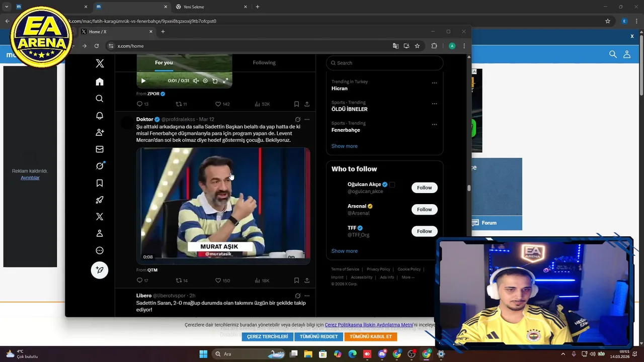Open More circle icon in X sidebar
This screenshot has width=644, height=362.
coord(100,250)
